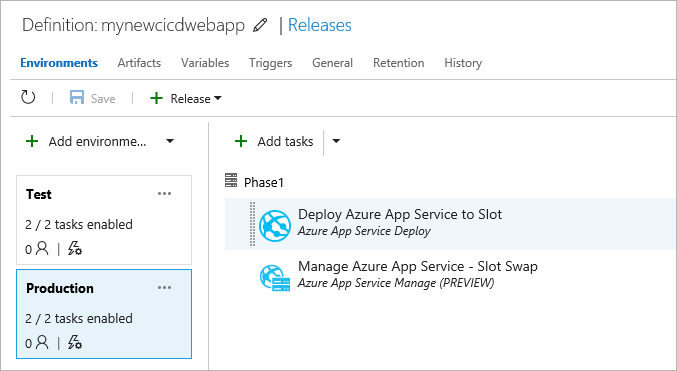This screenshot has width=677, height=371.
Task: Click the Save button label
Action: (103, 99)
